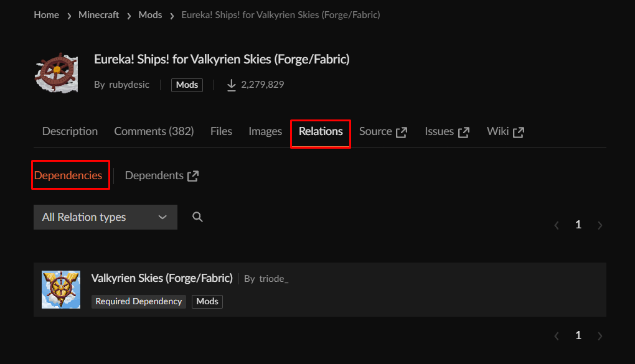Click the Eureka ship wheel mod logo
Screen dimensions: 635x364
[x=56, y=73]
